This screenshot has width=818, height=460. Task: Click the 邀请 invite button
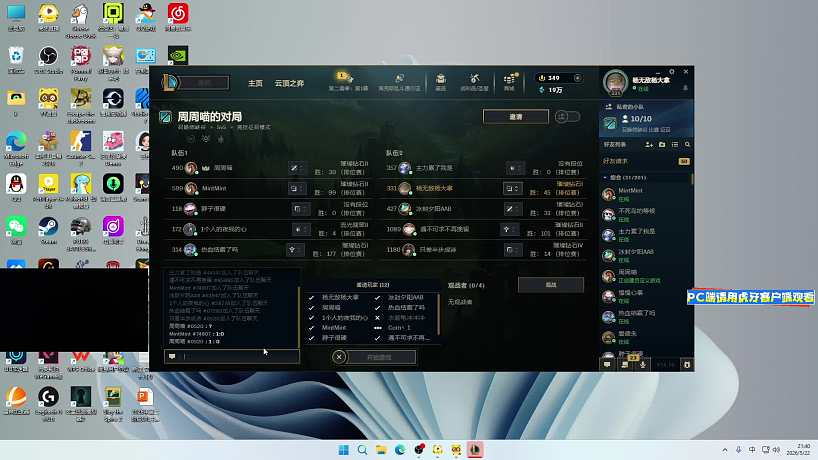coord(516,117)
